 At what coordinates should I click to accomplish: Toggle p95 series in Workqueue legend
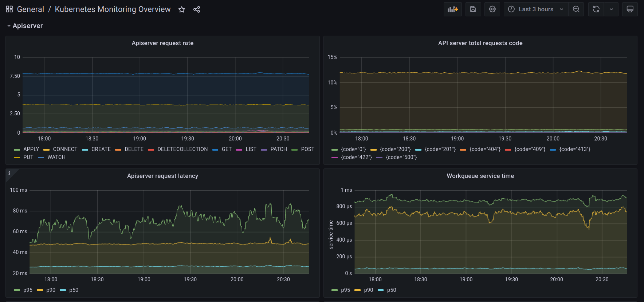click(345, 290)
